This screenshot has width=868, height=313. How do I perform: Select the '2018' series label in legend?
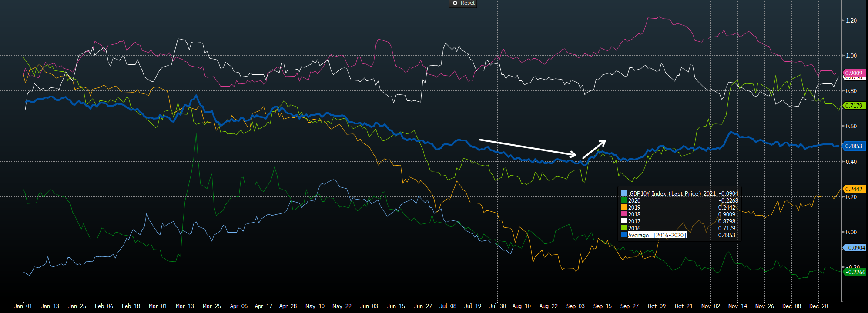pyautogui.click(x=634, y=214)
